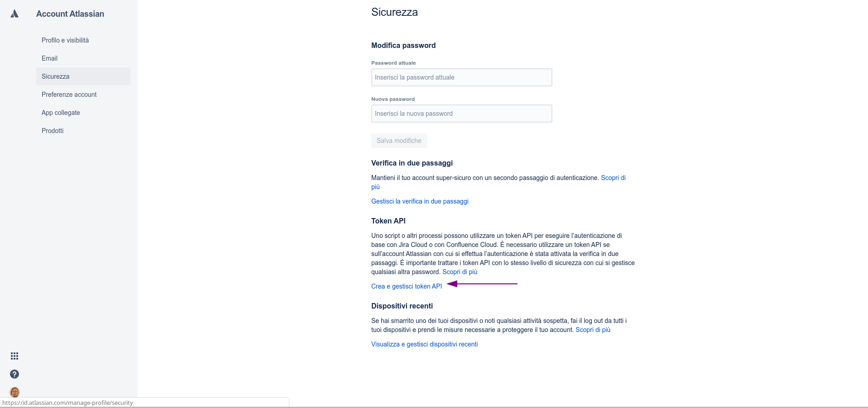Click the Salva modifiche button
The width and height of the screenshot is (868, 408).
click(x=399, y=141)
